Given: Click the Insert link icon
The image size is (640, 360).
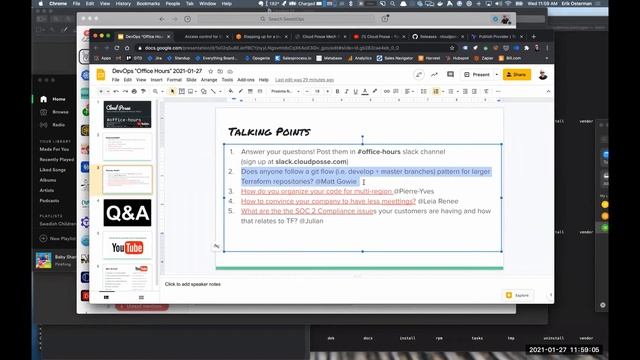Looking at the screenshot, I should pyautogui.click(x=387, y=91).
